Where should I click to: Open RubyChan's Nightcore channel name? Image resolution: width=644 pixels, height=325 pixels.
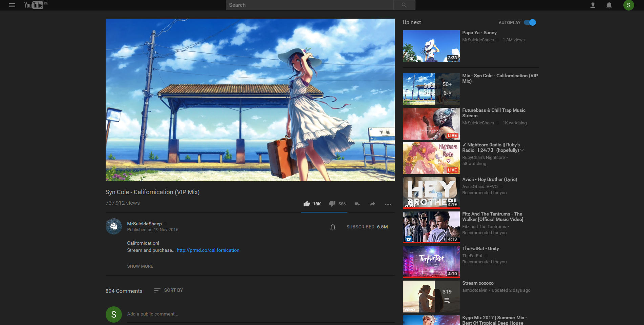[x=484, y=158]
